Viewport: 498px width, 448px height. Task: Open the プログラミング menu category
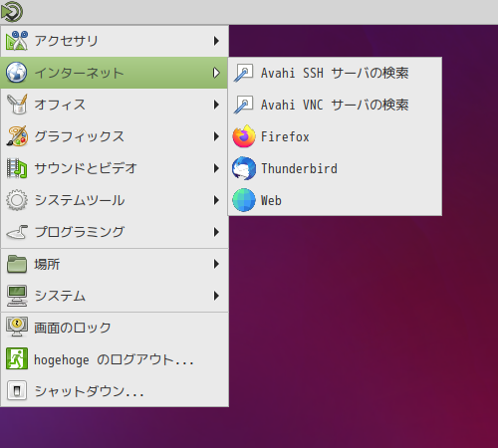(115, 232)
